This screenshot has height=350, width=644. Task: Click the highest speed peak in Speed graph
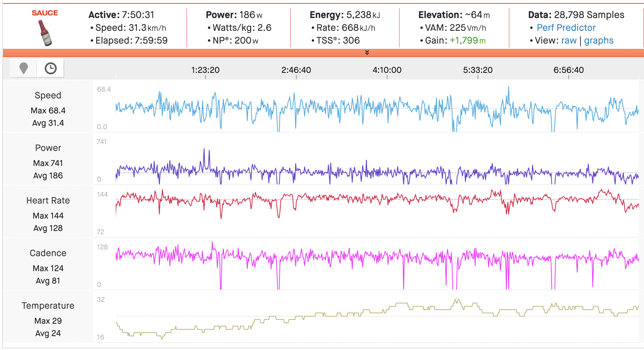[x=509, y=87]
